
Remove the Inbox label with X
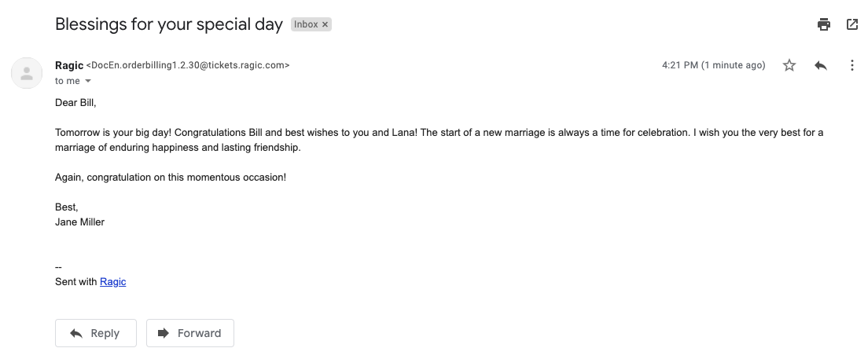coord(325,24)
